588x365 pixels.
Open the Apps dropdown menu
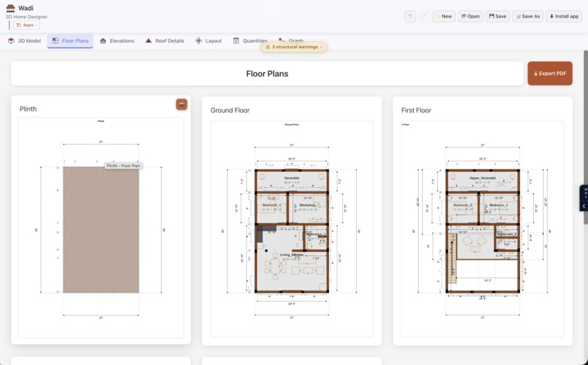pyautogui.click(x=26, y=25)
